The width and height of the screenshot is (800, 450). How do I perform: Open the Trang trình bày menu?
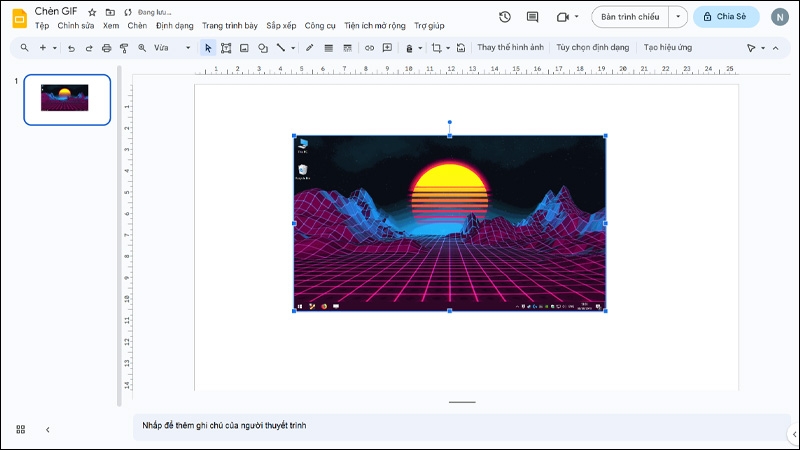230,26
